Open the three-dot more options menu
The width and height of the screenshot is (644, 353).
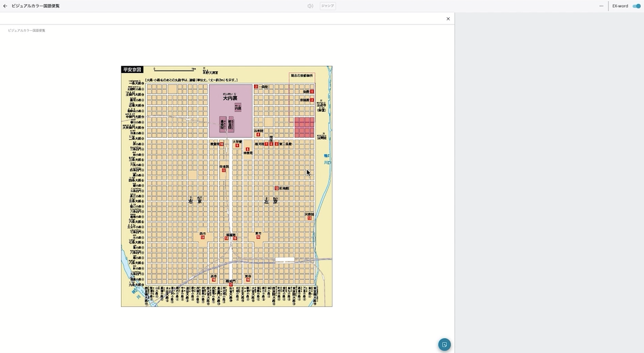pyautogui.click(x=601, y=6)
